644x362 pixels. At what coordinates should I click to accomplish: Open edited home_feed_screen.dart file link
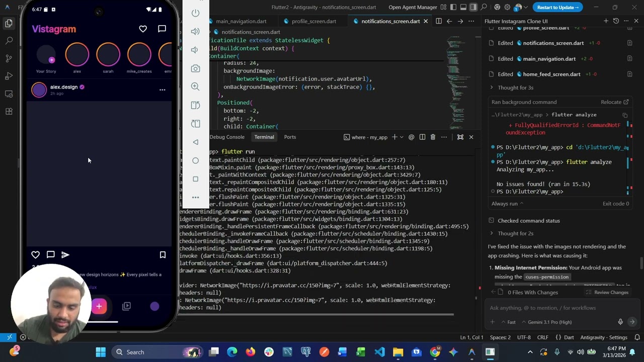(551, 74)
